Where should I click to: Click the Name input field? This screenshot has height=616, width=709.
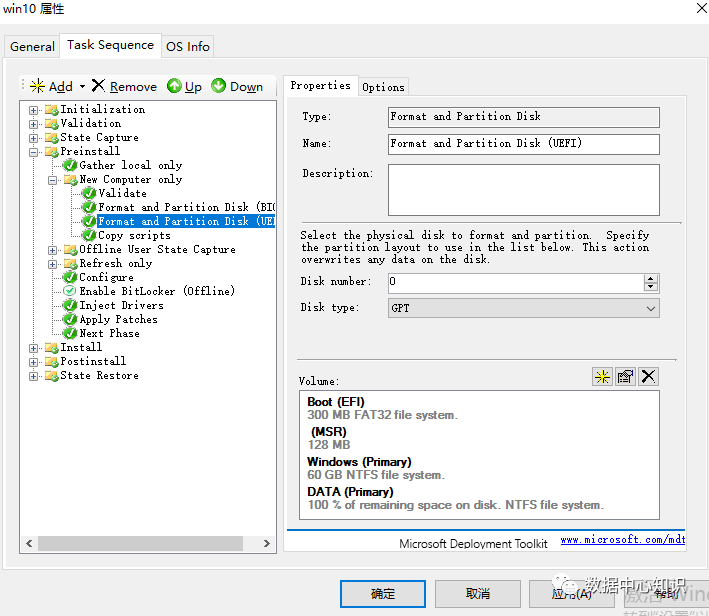[524, 144]
